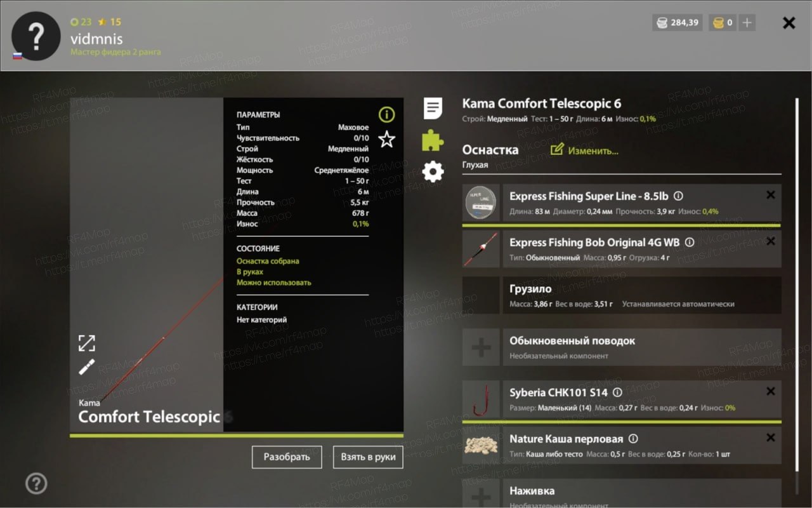Open the notes document tab icon
This screenshot has height=508, width=812.
[x=433, y=109]
